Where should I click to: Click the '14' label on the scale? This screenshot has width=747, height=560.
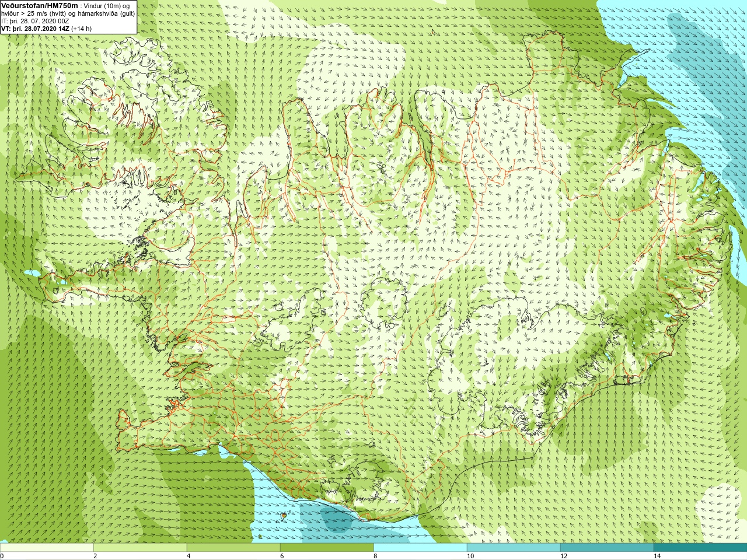click(x=657, y=556)
